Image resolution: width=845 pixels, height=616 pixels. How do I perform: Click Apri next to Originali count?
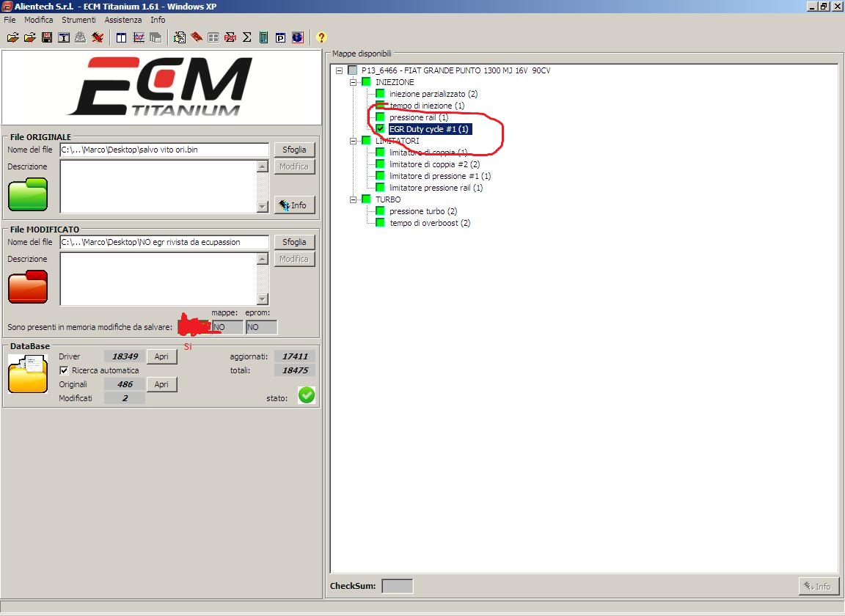coord(161,384)
